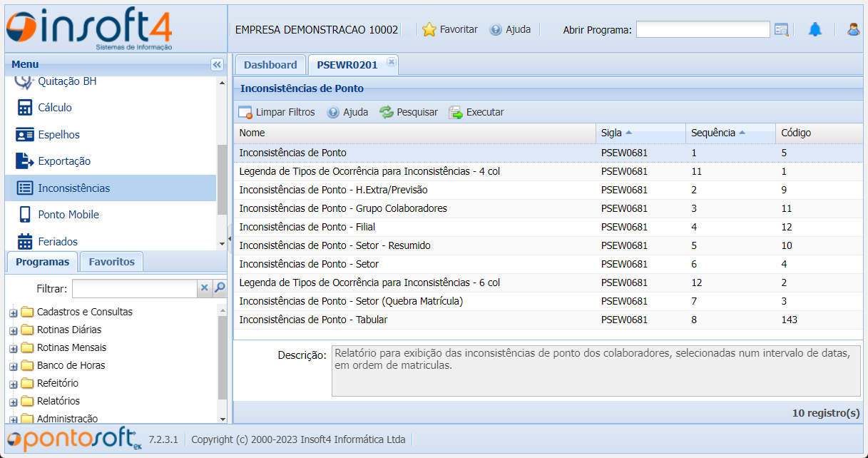This screenshot has height=458, width=868.
Task: Close the PSEWR0201 tab
Action: pos(391,62)
